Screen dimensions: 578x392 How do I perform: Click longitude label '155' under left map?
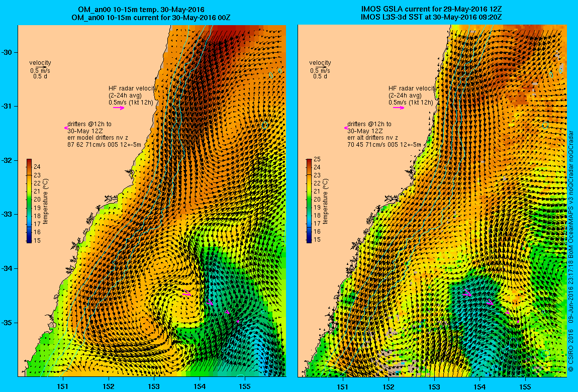(x=245, y=386)
